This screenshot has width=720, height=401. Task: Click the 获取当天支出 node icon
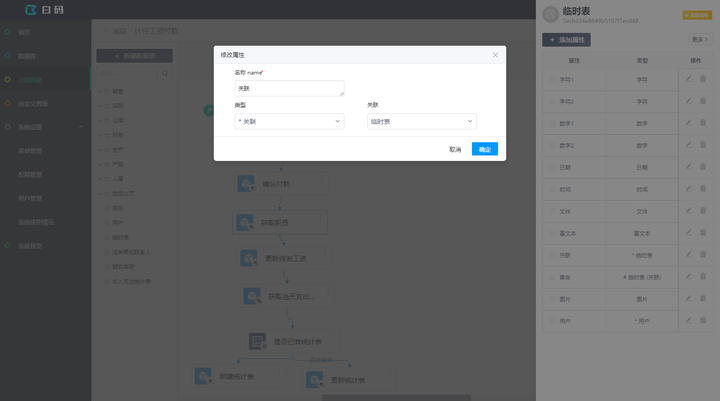tap(252, 296)
